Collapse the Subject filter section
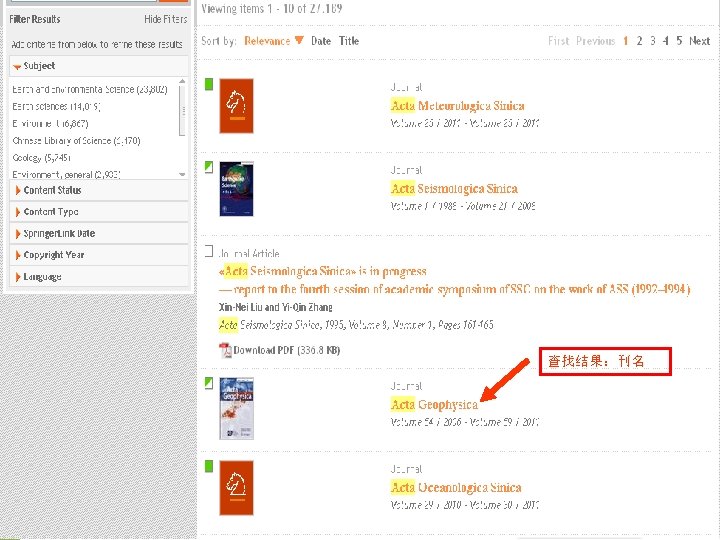The image size is (720, 540). [x=99, y=66]
